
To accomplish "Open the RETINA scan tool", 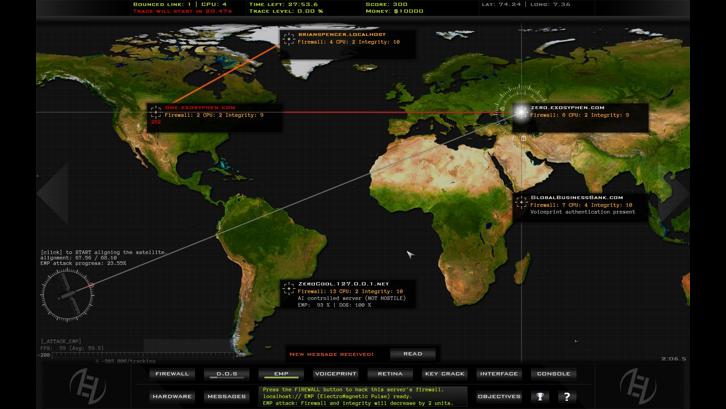I will 390,374.
